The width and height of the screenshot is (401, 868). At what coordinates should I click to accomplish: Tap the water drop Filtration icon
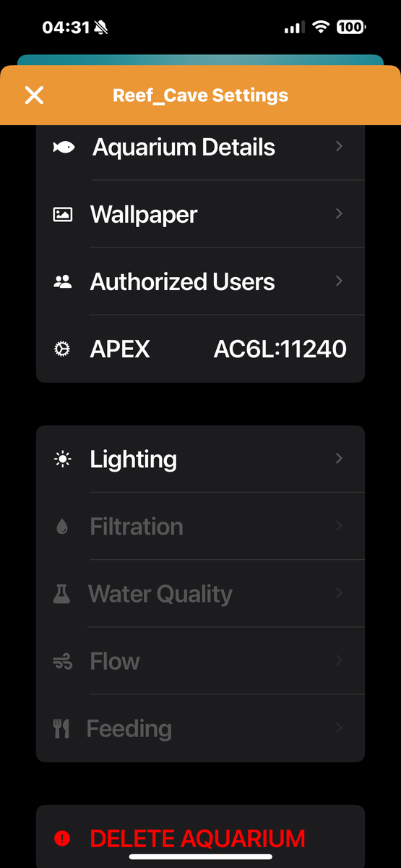tap(62, 527)
